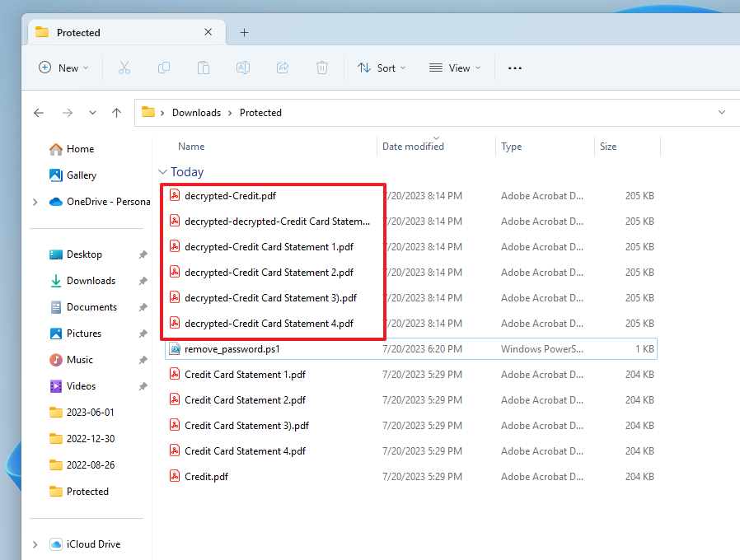The height and width of the screenshot is (560, 740).
Task: Click the folder icon in address bar
Action: (x=148, y=112)
